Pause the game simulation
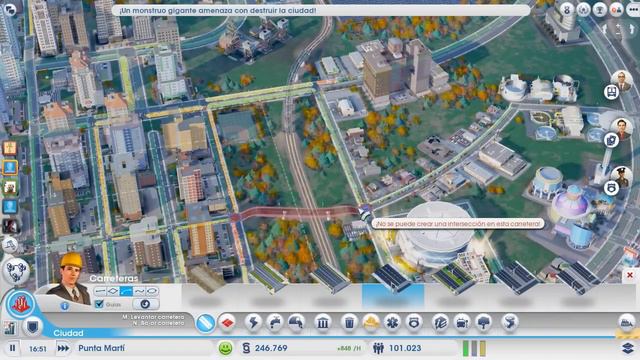 coord(12,348)
